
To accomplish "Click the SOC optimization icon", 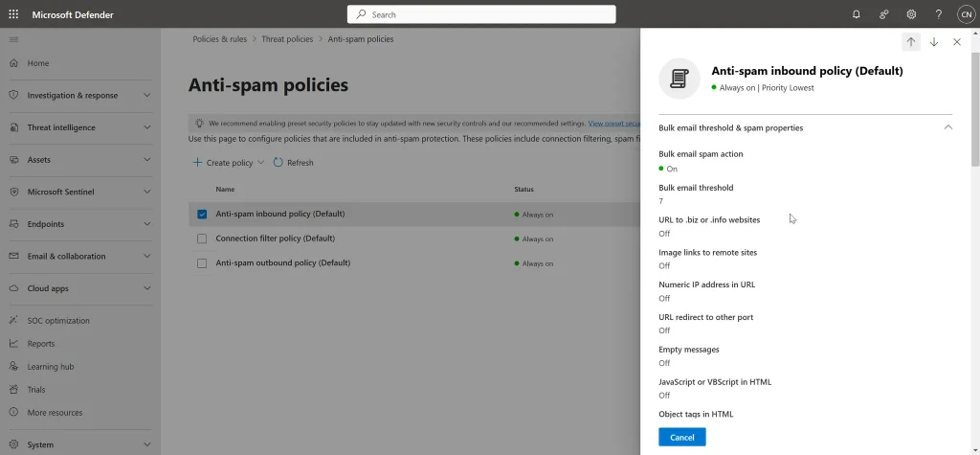I will [13, 321].
